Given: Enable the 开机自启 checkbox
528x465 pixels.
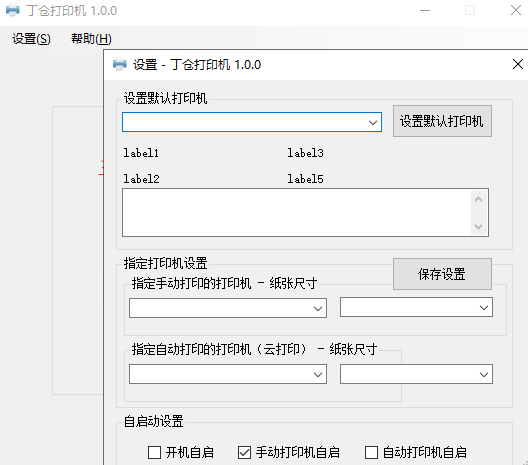Looking at the screenshot, I should click(x=154, y=452).
